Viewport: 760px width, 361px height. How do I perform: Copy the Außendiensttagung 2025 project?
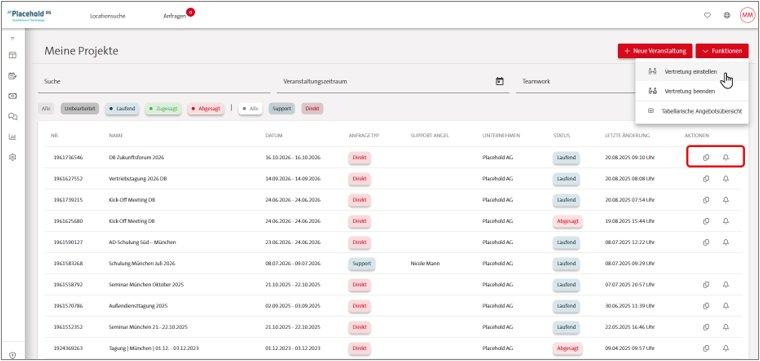[x=706, y=306]
